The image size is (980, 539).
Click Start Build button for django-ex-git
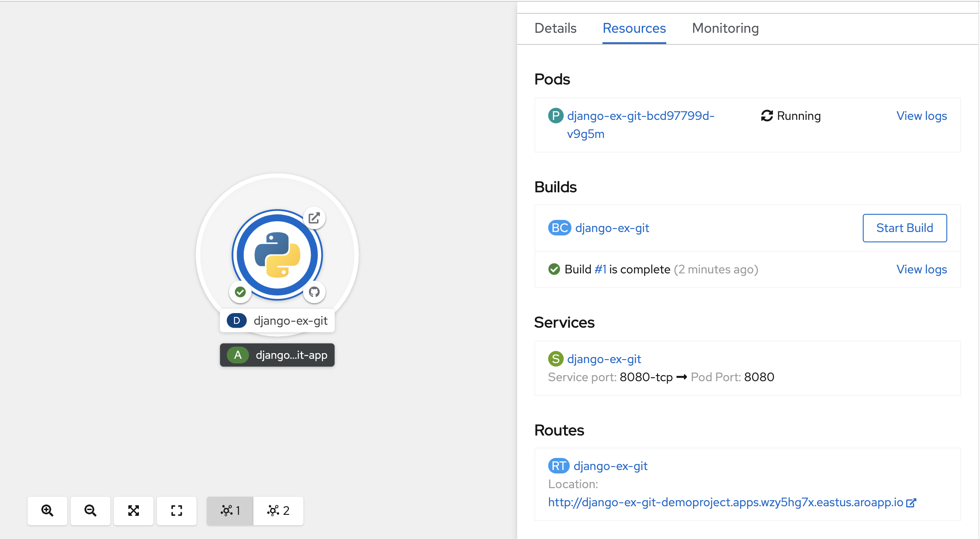click(903, 228)
